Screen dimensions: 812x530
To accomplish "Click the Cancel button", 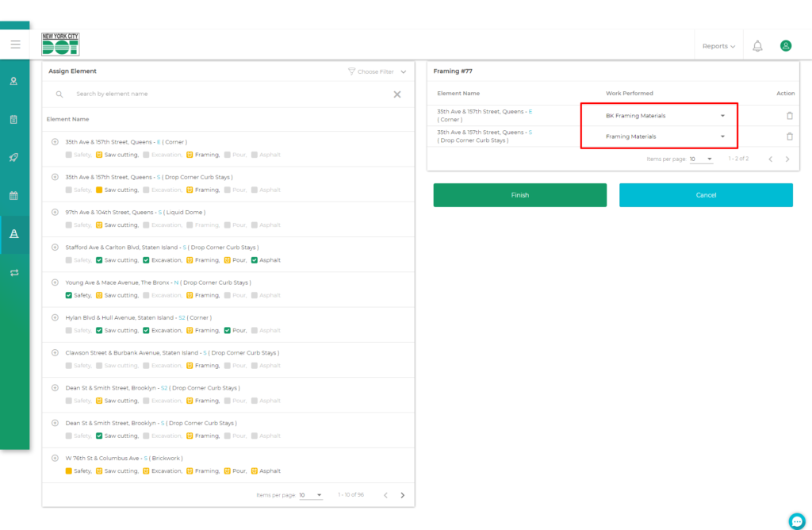I will click(706, 195).
